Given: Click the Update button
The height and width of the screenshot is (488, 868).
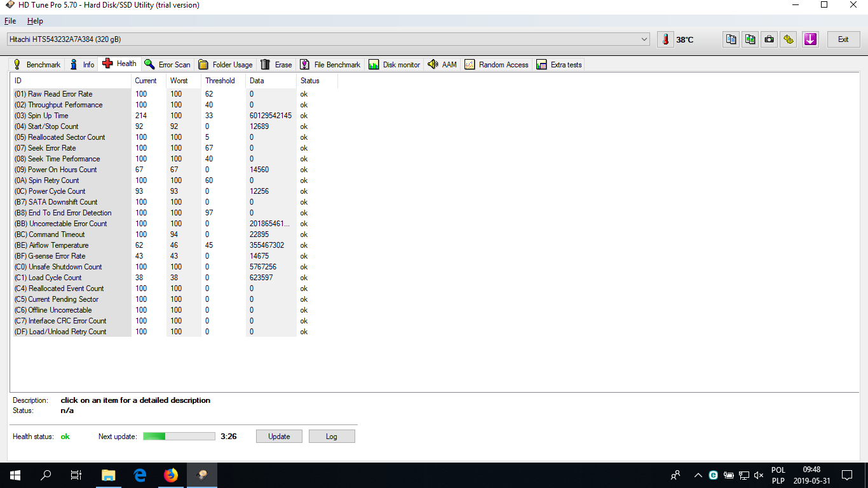Looking at the screenshot, I should point(279,437).
